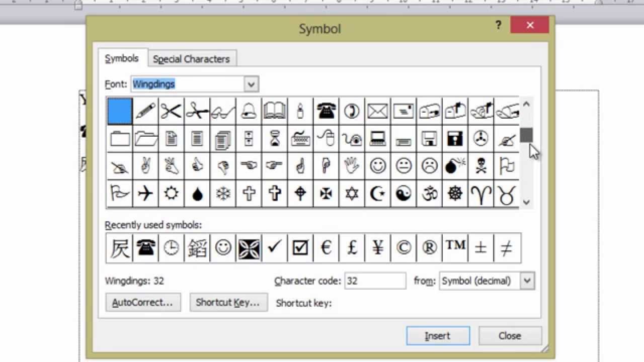Select the candle symbol
This screenshot has width=644, height=362.
point(300,111)
